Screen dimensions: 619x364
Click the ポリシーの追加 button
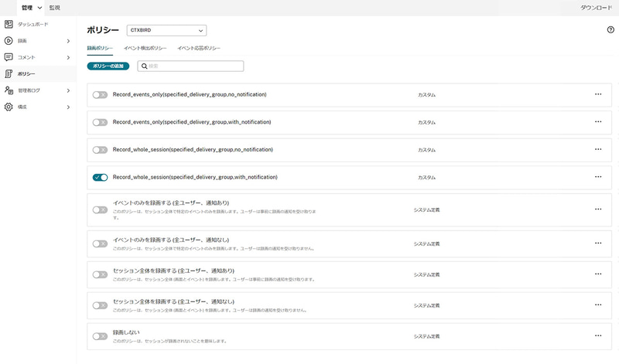tap(108, 66)
